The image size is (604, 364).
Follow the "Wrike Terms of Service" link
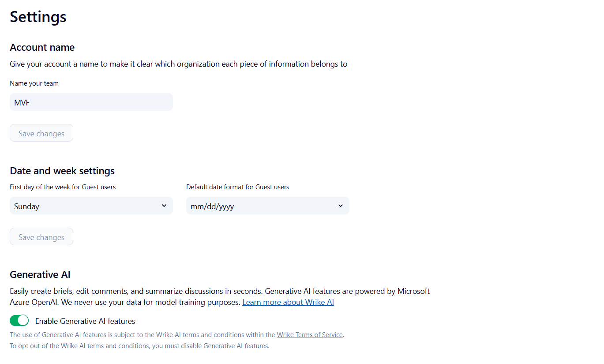[x=309, y=334]
